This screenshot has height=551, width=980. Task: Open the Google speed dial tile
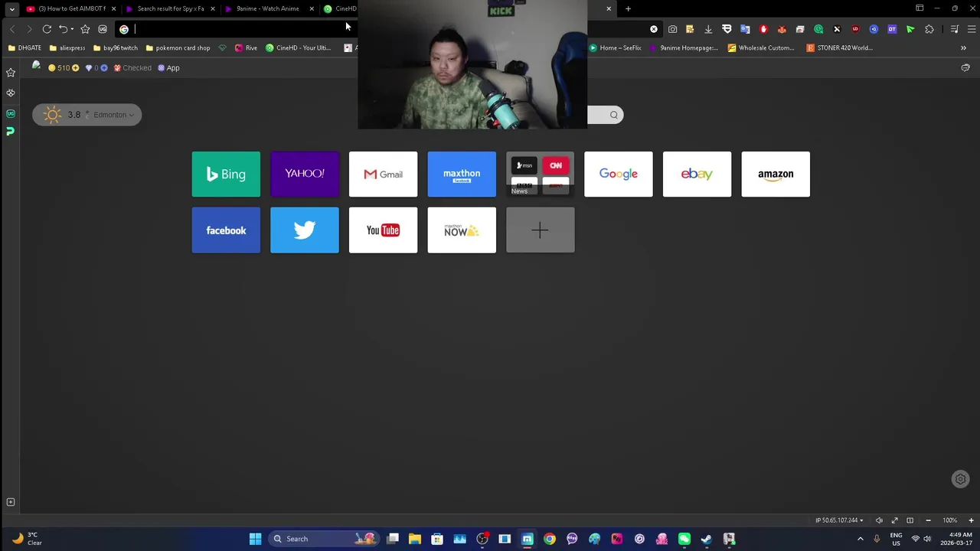[x=619, y=174]
